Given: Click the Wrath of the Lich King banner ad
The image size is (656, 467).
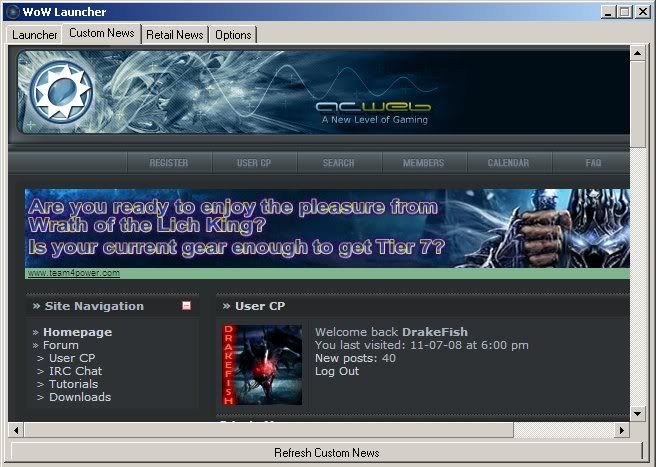Looking at the screenshot, I should 327,228.
